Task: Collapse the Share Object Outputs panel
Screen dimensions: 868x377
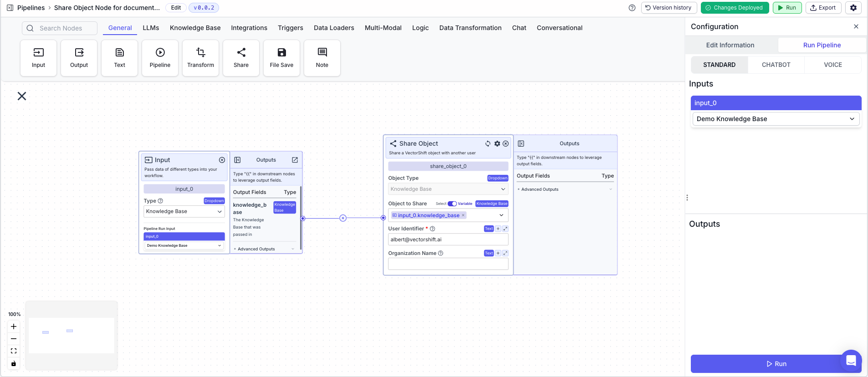Action: pos(521,143)
